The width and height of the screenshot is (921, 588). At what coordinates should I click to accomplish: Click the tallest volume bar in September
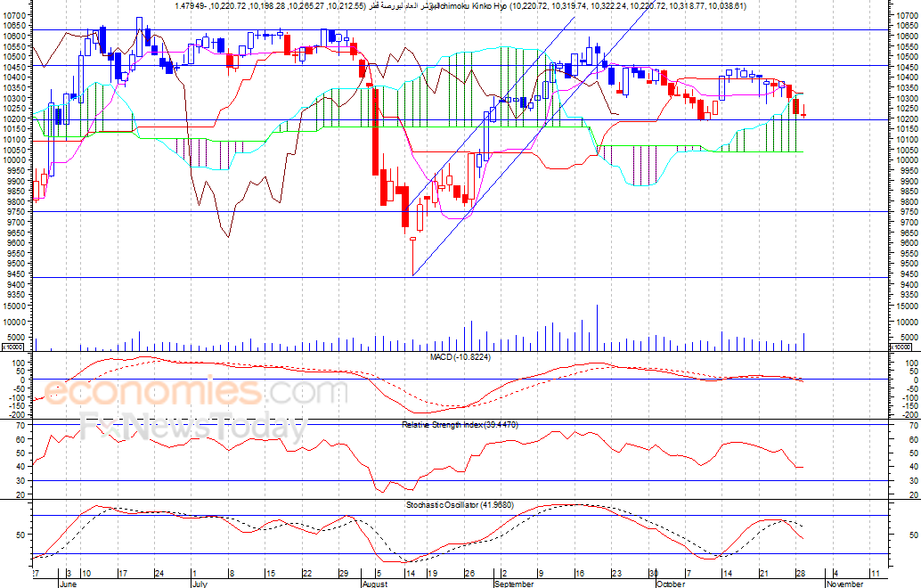[598, 327]
